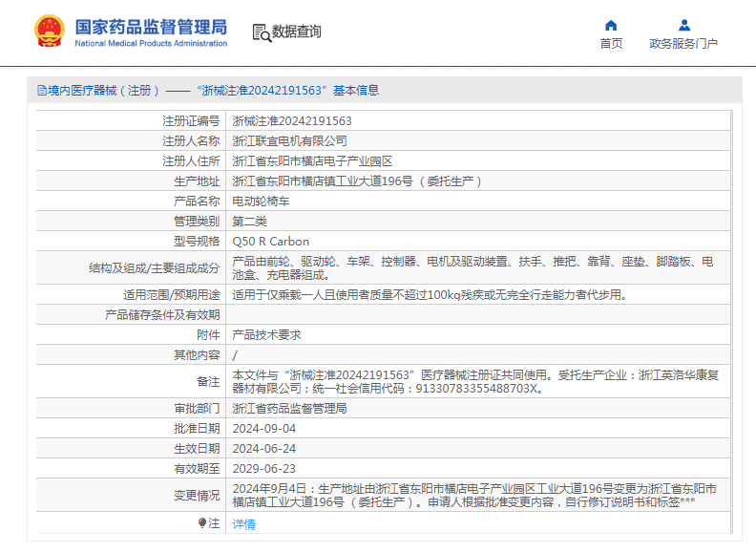Click the 审批部门 row label
Image resolution: width=756 pixels, height=553 pixels.
197,409
